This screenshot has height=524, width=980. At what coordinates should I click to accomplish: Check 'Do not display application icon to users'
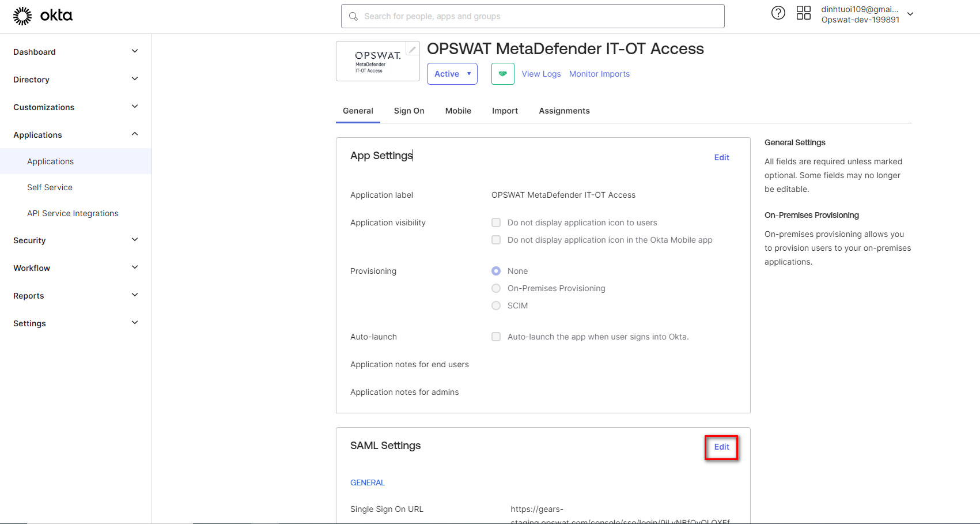click(x=496, y=223)
